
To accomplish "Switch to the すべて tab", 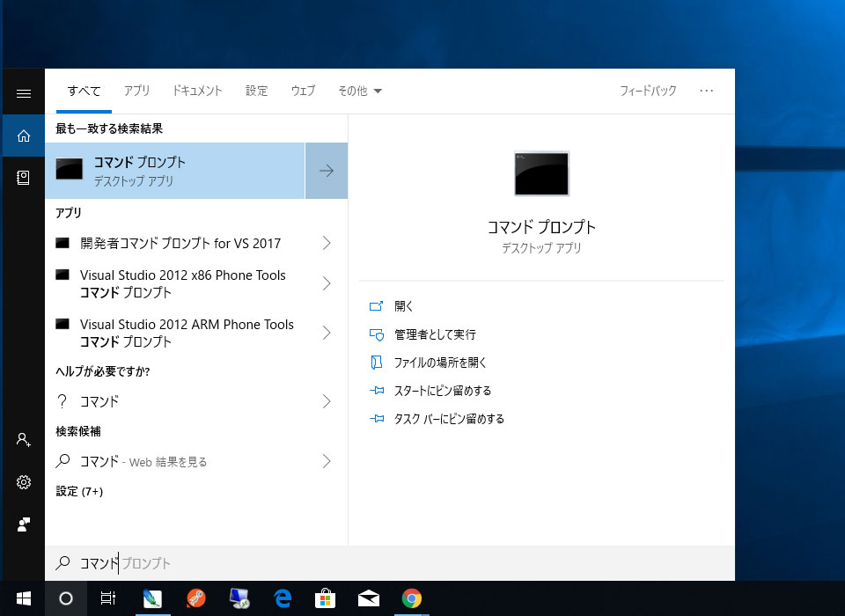I will pyautogui.click(x=84, y=91).
